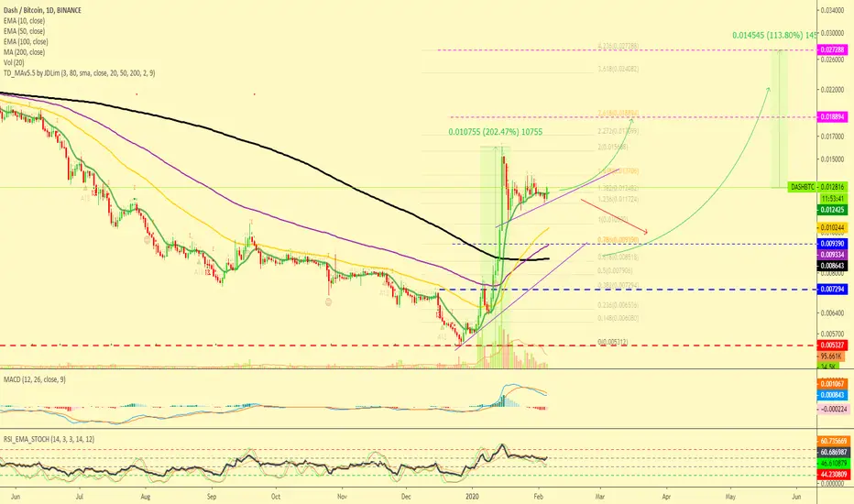Select the EMA (10, close) indicator label
Screen dimensions: 854x504
pyautogui.click(x=24, y=21)
